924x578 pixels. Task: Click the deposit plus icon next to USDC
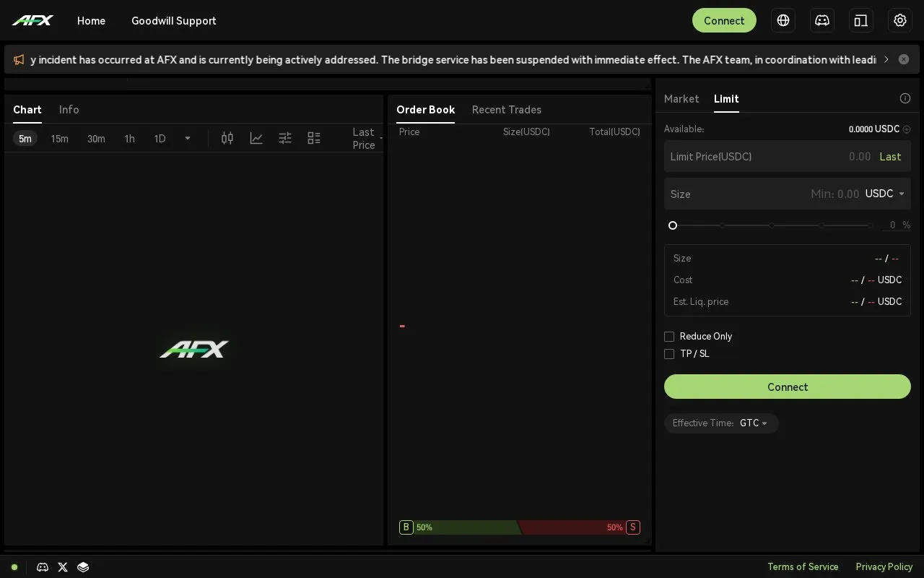[907, 129]
